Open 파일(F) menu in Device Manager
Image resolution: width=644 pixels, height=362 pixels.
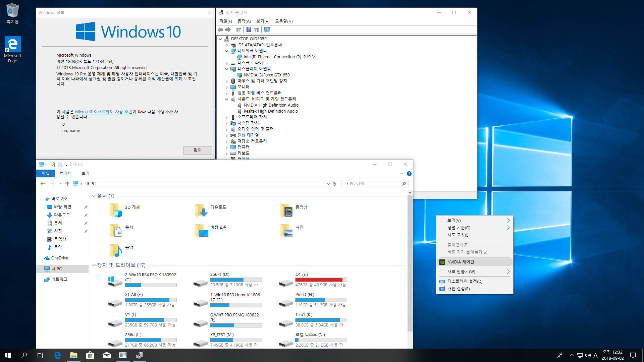coord(225,21)
